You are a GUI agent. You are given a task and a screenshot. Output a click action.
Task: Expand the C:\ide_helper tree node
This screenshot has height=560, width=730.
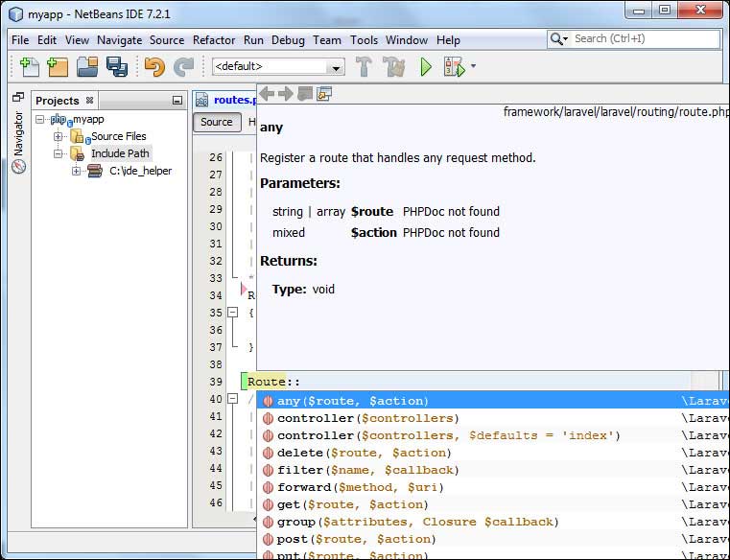click(x=77, y=171)
